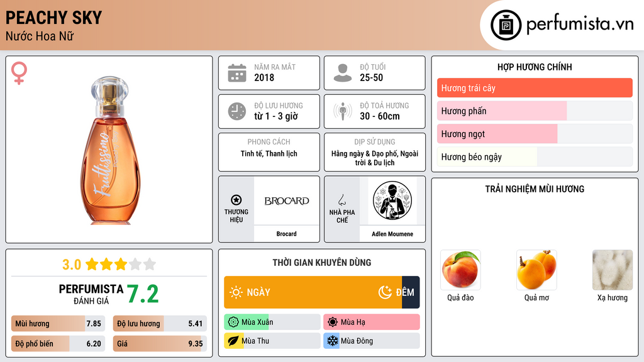The image size is (644, 362).
Task: Click the calendar icon beside Năm ra mắt
Action: pos(237,73)
